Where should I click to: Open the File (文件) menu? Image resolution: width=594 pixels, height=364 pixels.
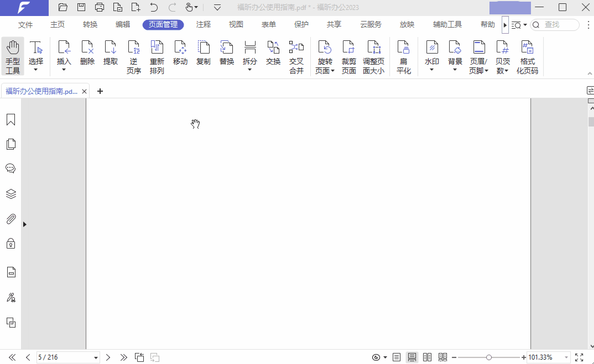coord(25,25)
